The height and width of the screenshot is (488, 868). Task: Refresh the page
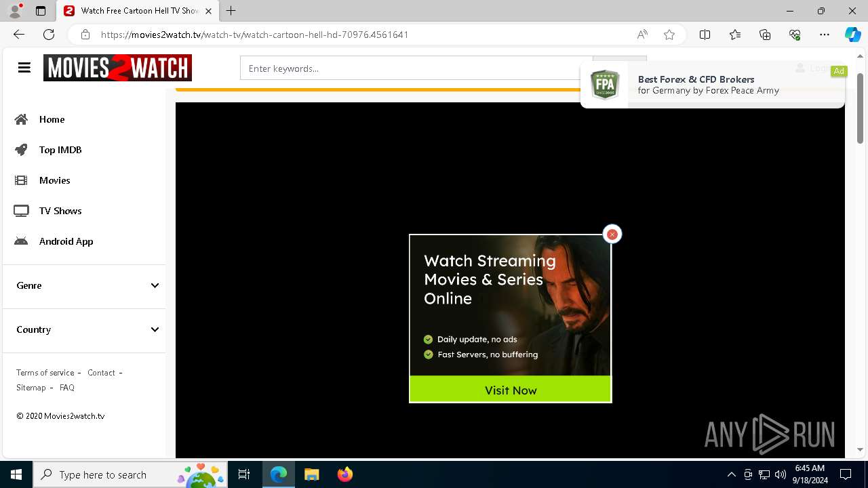click(x=49, y=35)
